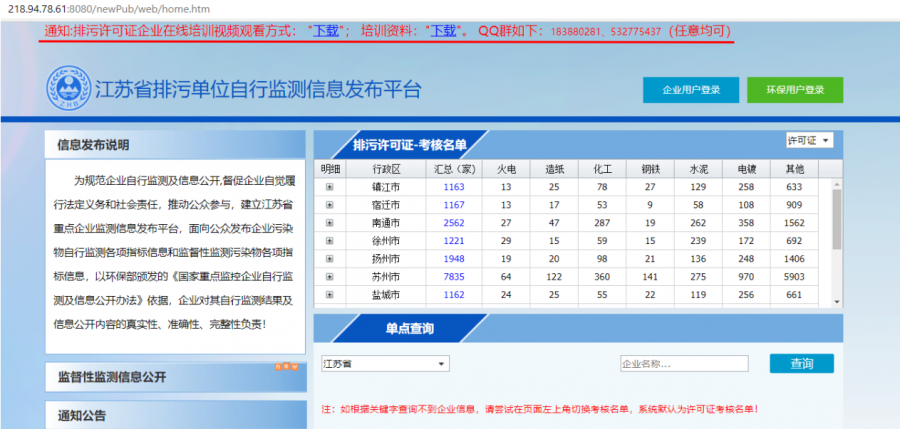
Task: Click the 'new' badge on 监督性监测信息公开
Action: coord(285,368)
